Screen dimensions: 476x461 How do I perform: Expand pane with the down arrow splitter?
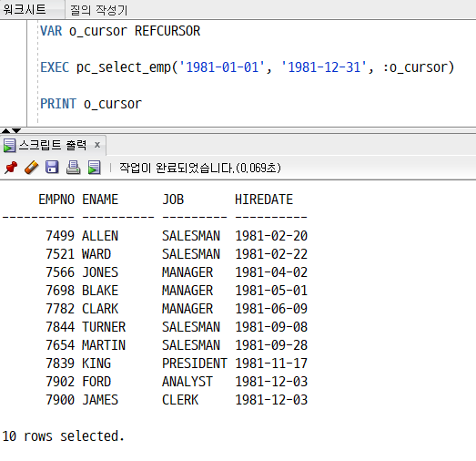tap(16, 130)
